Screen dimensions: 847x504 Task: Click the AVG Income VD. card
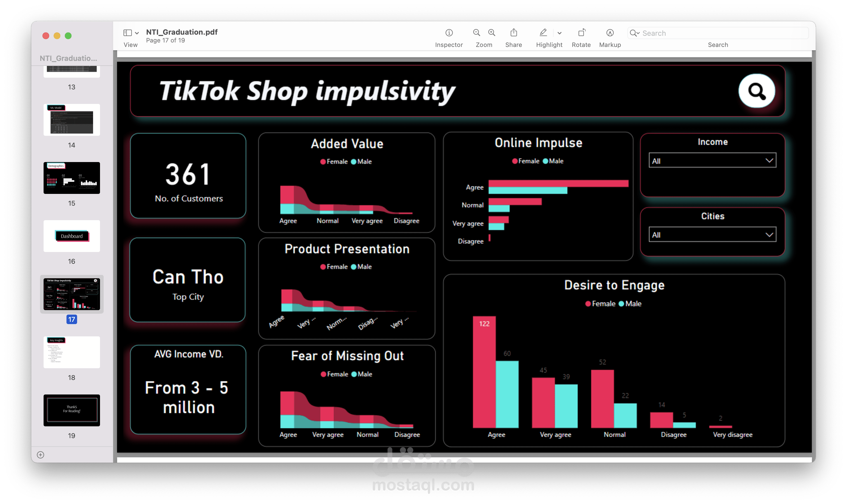pos(188,389)
